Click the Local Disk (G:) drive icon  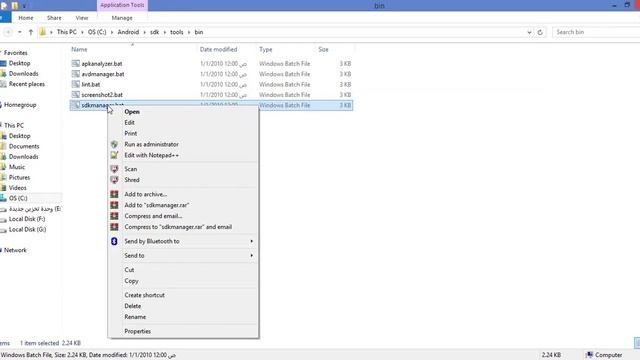[x=3, y=230]
